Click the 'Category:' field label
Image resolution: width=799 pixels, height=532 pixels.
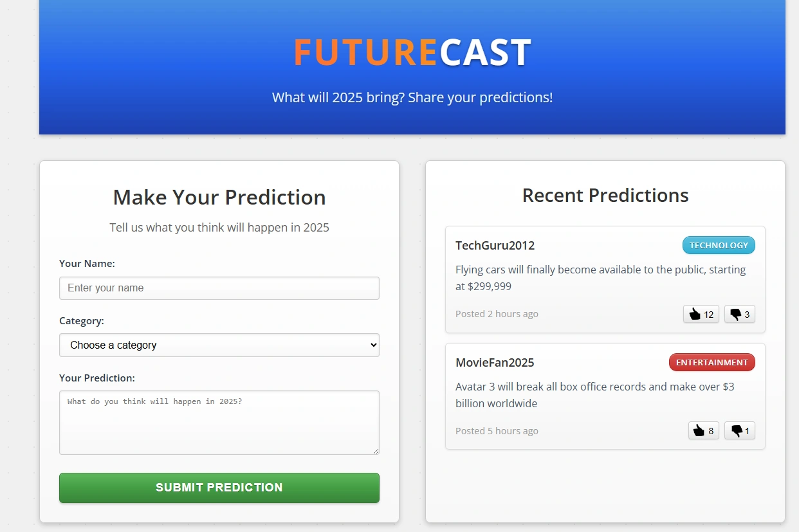click(82, 320)
